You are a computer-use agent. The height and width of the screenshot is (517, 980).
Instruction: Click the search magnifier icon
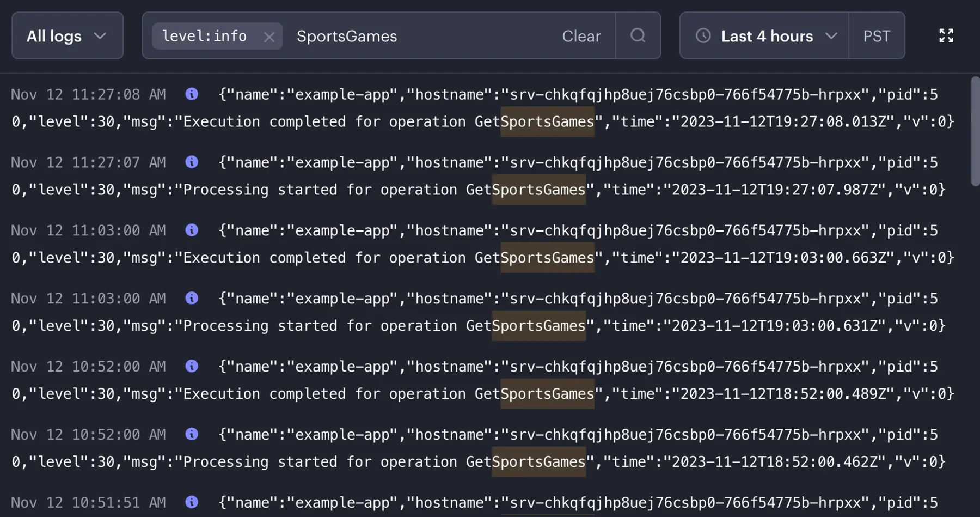[638, 35]
